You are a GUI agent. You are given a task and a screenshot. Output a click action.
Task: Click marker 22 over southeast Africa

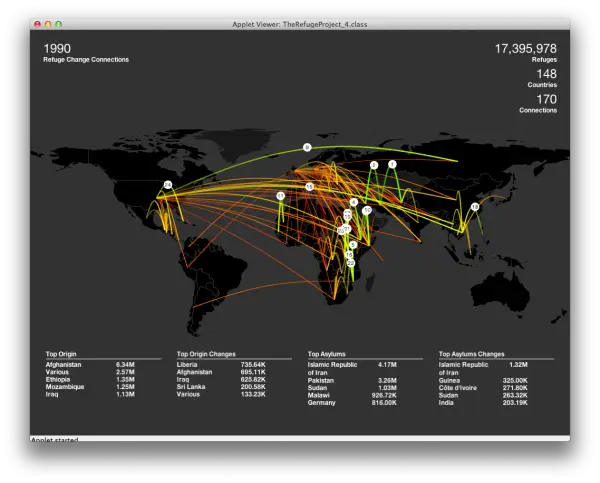pyautogui.click(x=351, y=263)
